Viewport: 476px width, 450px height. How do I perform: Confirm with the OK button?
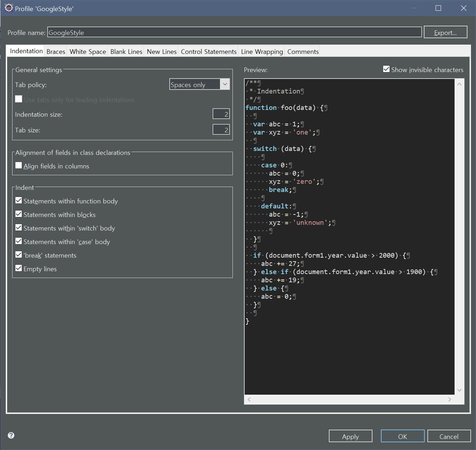[x=402, y=436]
